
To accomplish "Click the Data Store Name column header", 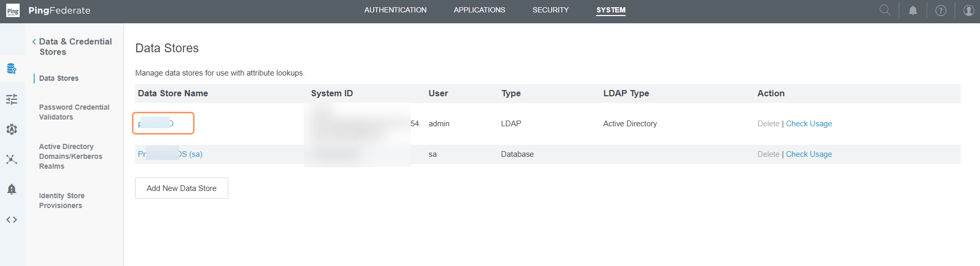I will point(173,93).
